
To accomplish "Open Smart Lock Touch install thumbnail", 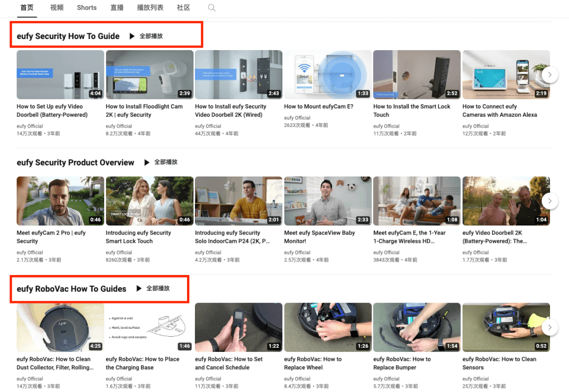I will (417, 74).
